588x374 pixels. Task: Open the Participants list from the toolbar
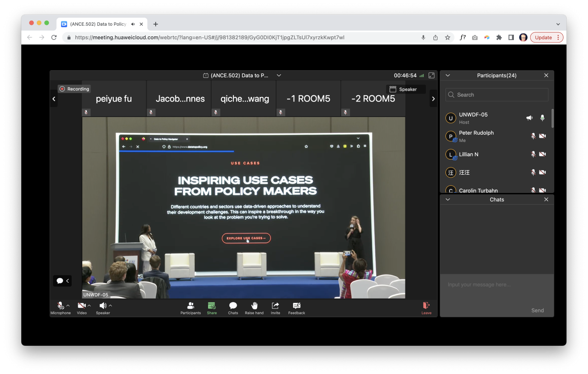(190, 308)
